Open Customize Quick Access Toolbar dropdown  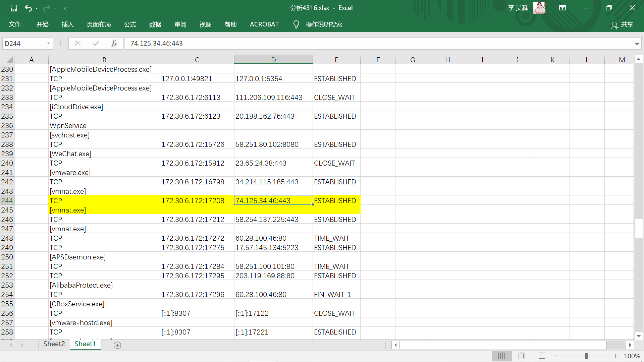pos(66,8)
